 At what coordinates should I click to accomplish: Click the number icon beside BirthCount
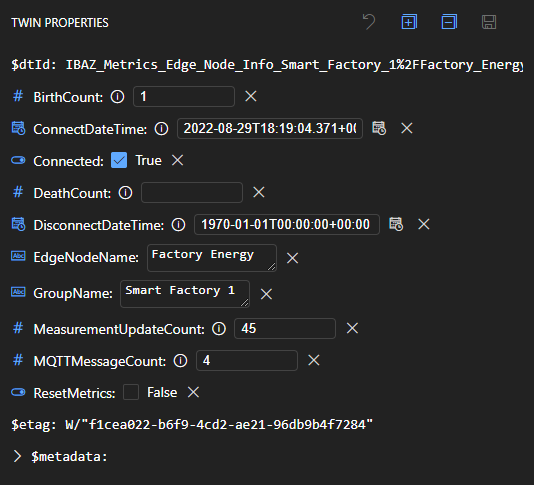click(18, 96)
